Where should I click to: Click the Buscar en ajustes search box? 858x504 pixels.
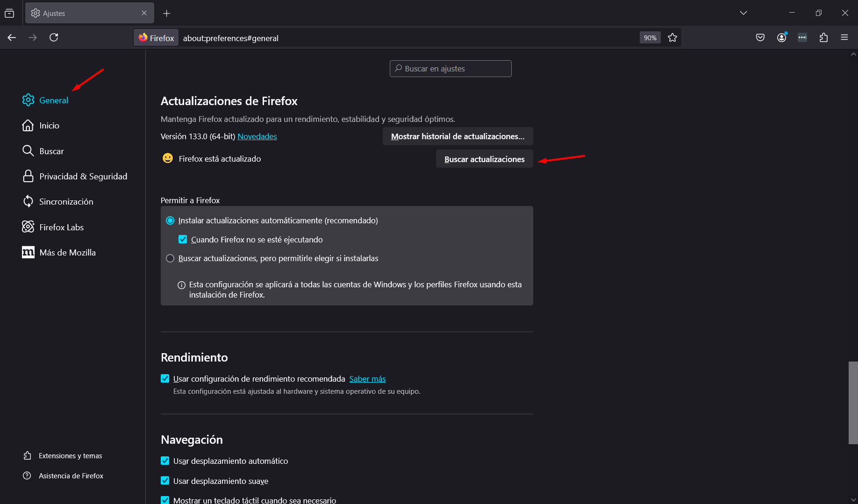(450, 69)
